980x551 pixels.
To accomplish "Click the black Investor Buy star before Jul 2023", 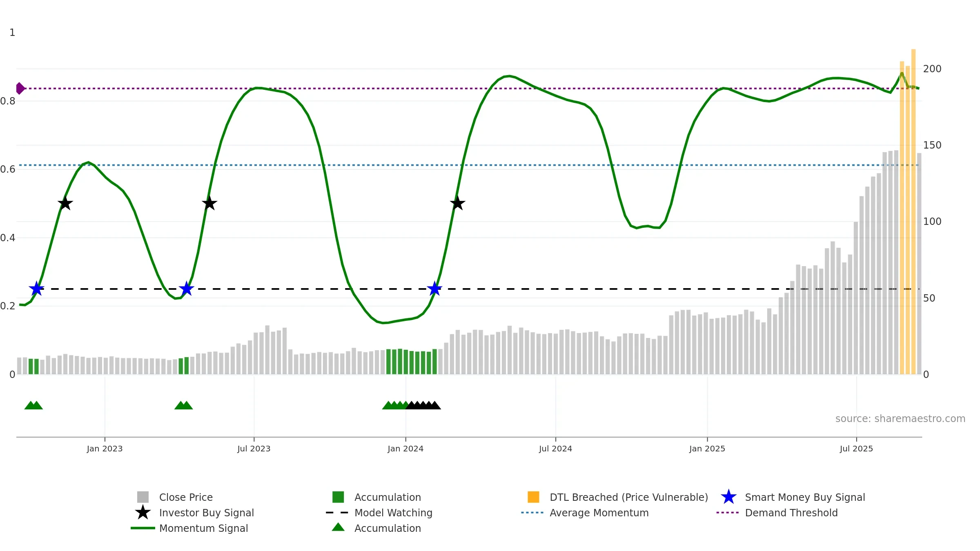I will point(209,203).
